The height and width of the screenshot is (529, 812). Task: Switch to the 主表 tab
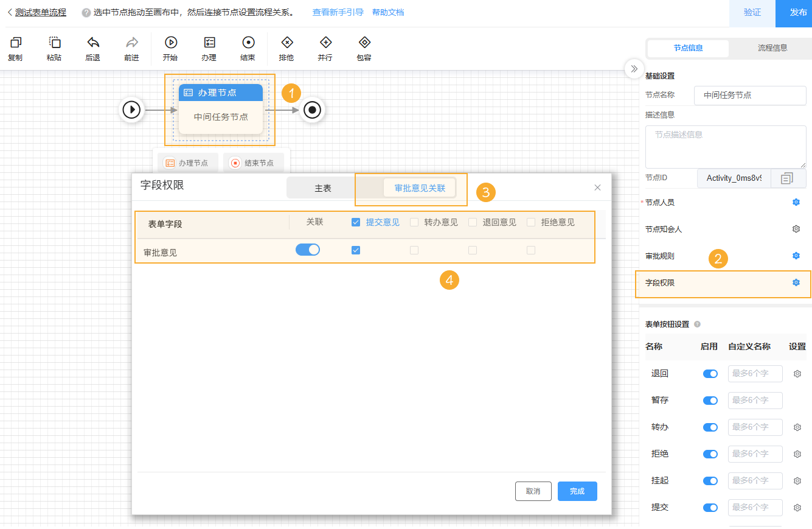click(x=321, y=187)
